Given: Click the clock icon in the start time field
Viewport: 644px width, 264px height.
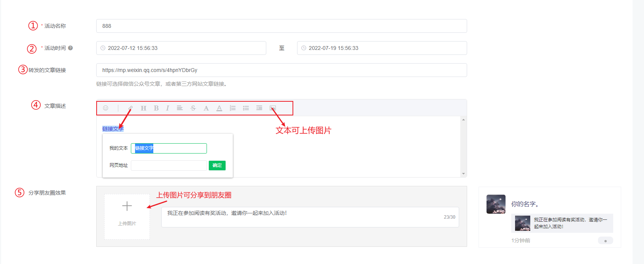Looking at the screenshot, I should pos(103,48).
